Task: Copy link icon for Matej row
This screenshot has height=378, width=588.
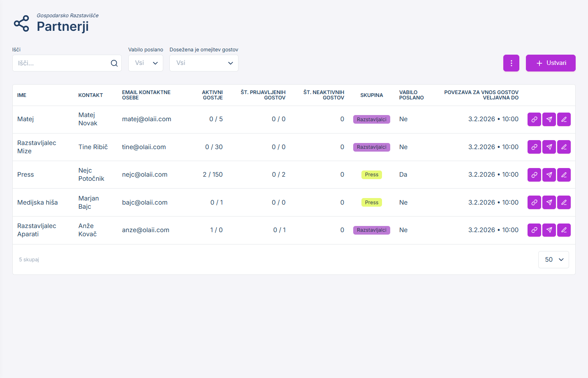Action: pyautogui.click(x=534, y=119)
